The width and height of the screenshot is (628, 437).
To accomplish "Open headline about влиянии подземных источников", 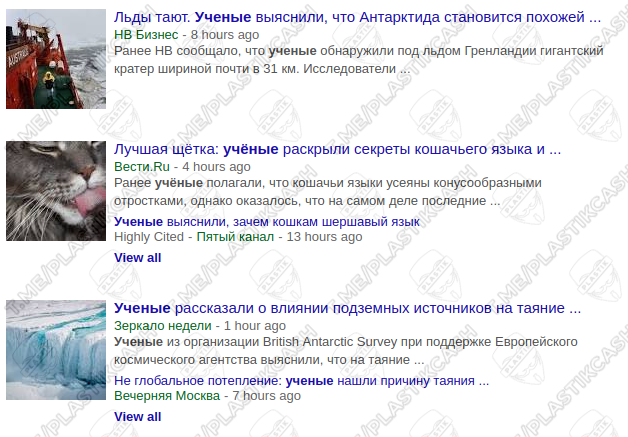I will coord(347,308).
